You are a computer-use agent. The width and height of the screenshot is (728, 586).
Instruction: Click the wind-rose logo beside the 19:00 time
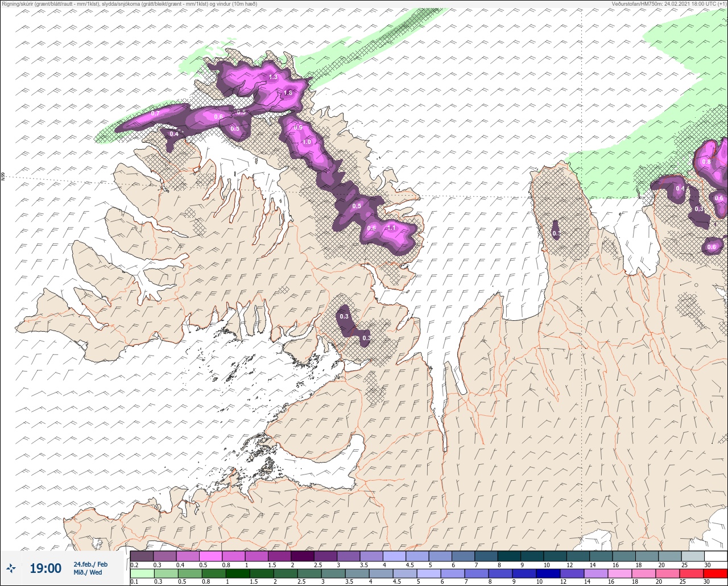[x=11, y=568]
